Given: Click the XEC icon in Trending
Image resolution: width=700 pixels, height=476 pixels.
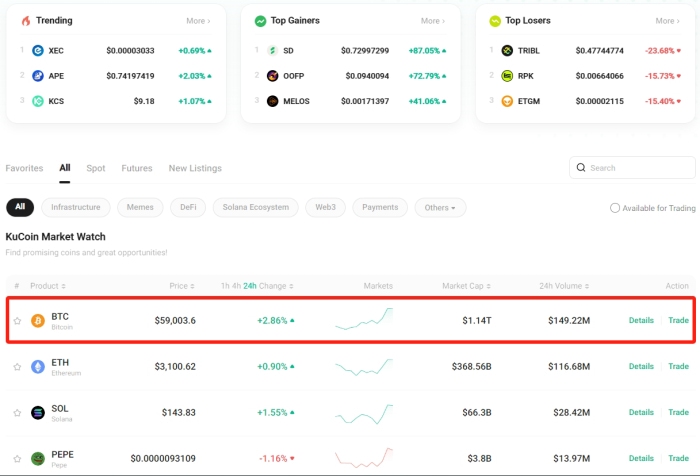Looking at the screenshot, I should coord(38,50).
